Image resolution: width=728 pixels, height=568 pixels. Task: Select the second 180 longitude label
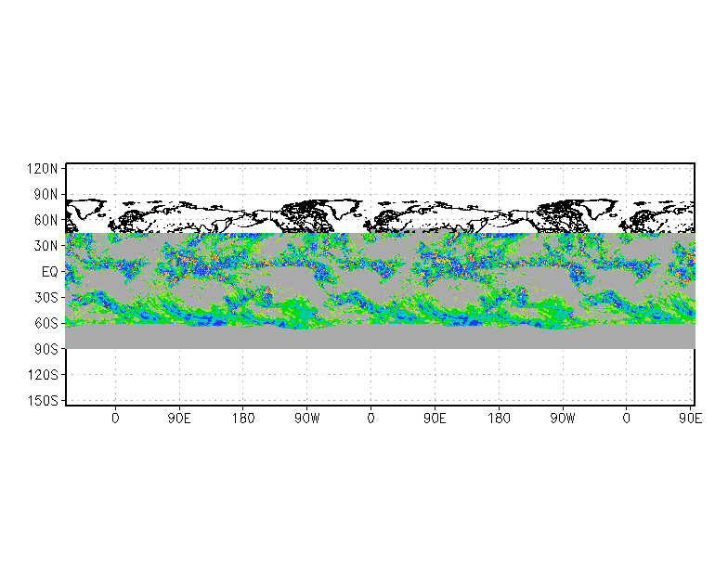499,419
